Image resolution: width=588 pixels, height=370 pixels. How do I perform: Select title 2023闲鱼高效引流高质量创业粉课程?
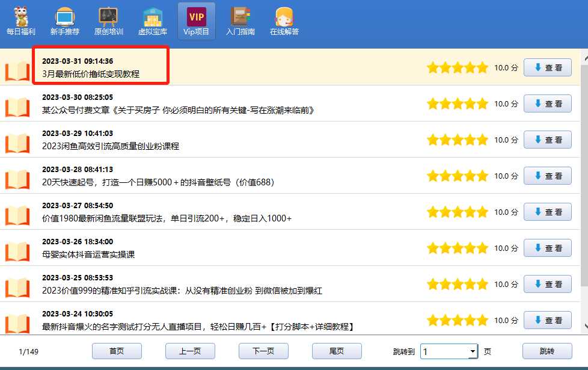111,146
